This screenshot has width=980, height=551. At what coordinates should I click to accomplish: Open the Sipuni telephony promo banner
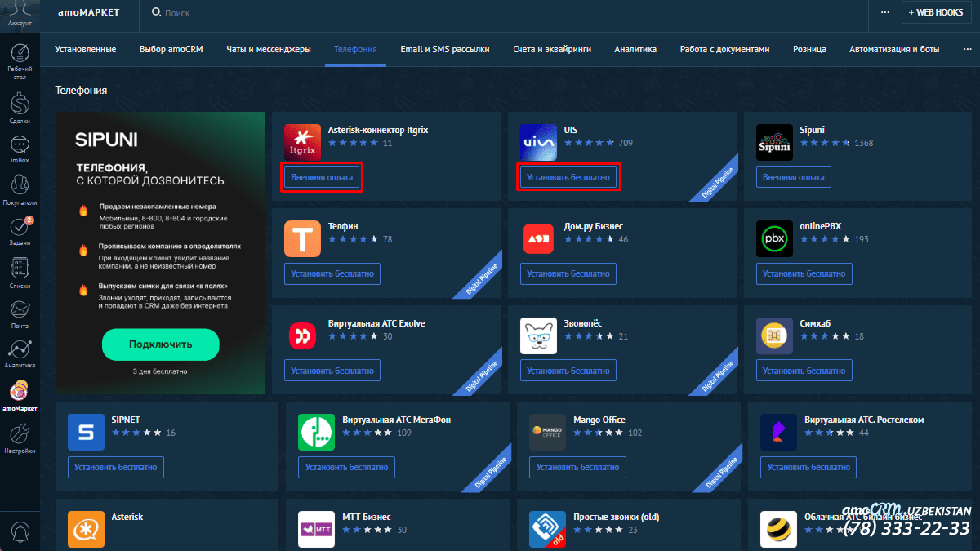(160, 253)
